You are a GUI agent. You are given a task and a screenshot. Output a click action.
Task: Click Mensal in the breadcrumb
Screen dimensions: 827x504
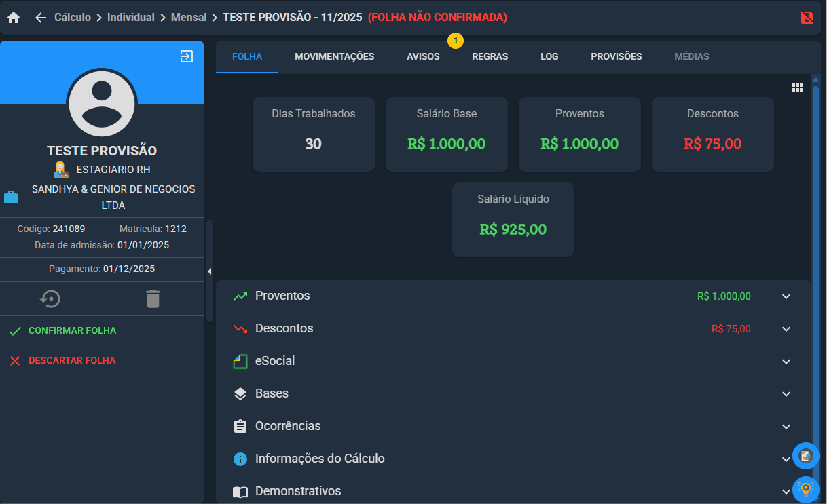point(189,18)
